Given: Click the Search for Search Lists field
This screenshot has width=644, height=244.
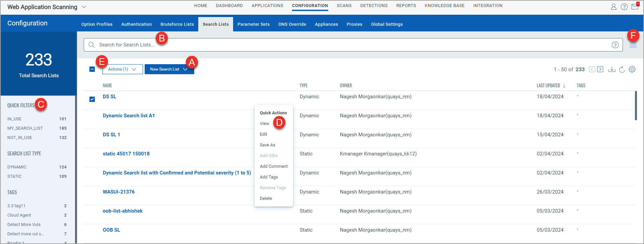Looking at the screenshot, I should (x=353, y=45).
